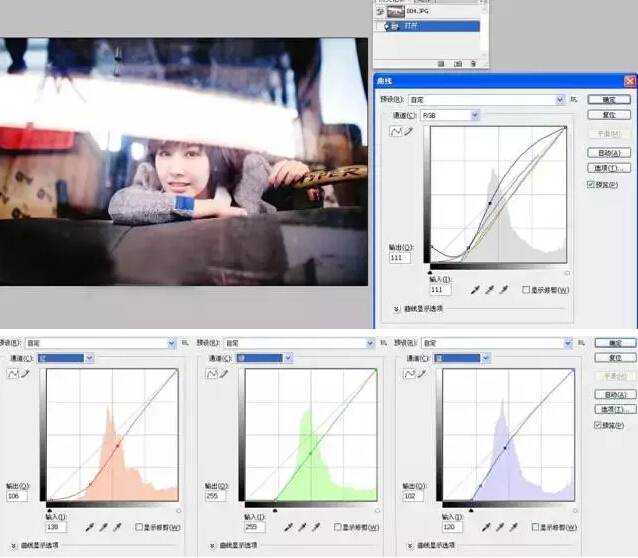Pick white eyedropper in blue-histogram panel

click(x=513, y=527)
